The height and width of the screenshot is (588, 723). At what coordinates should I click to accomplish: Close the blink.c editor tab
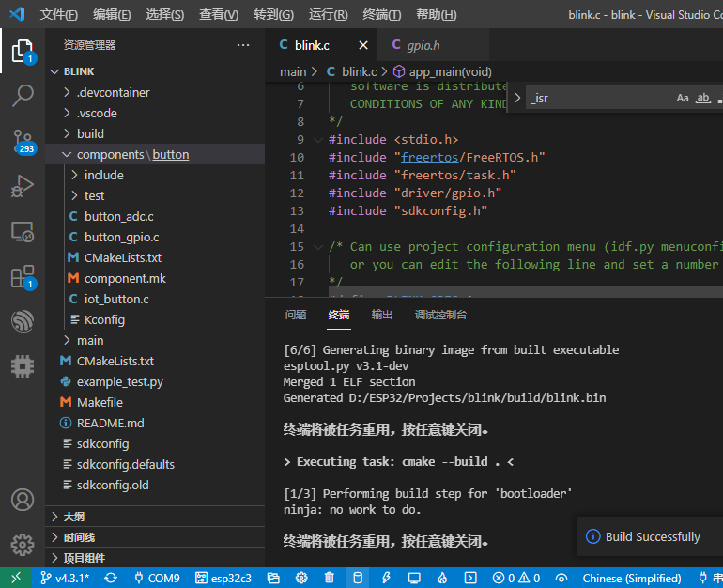tap(363, 45)
